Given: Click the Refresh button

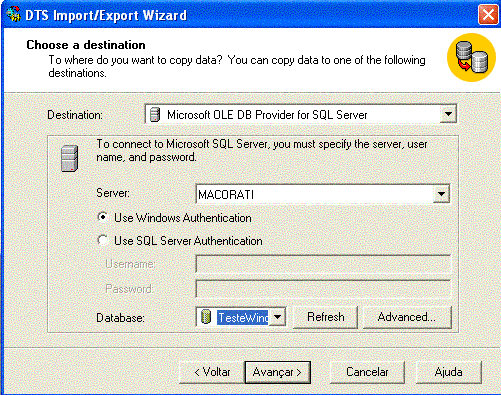Looking at the screenshot, I should point(325,317).
